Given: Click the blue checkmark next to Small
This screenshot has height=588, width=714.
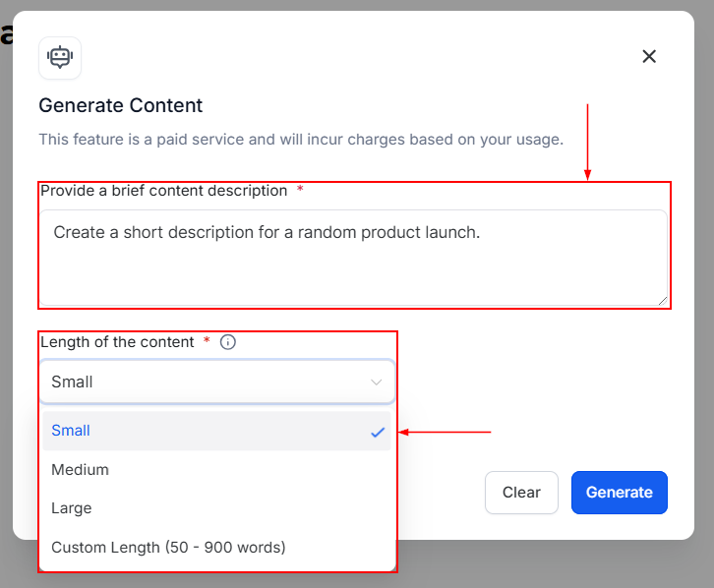Looking at the screenshot, I should [378, 432].
